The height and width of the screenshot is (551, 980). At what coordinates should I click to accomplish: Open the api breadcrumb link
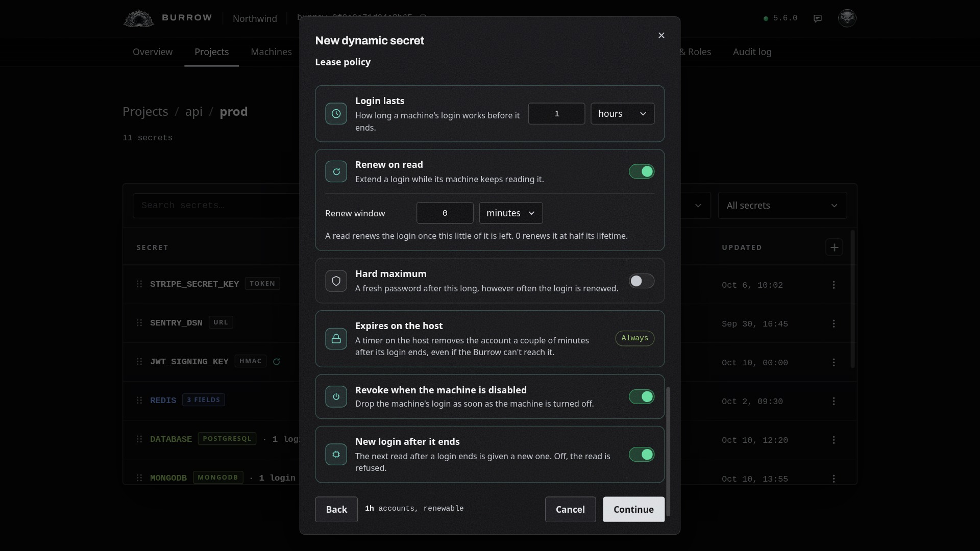coord(193,112)
